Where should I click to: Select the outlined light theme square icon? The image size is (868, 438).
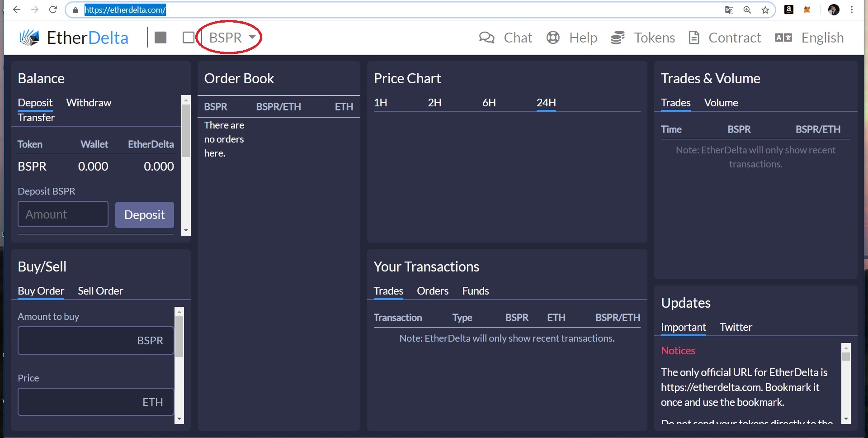point(189,37)
